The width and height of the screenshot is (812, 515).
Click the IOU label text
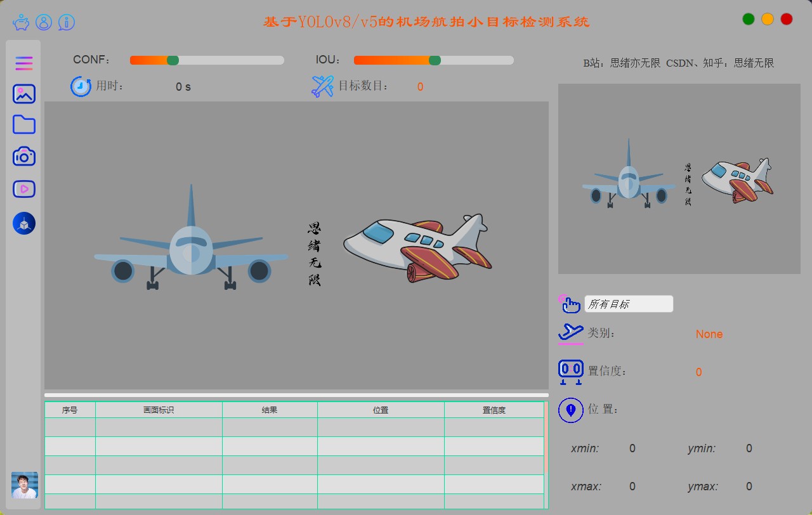click(328, 60)
